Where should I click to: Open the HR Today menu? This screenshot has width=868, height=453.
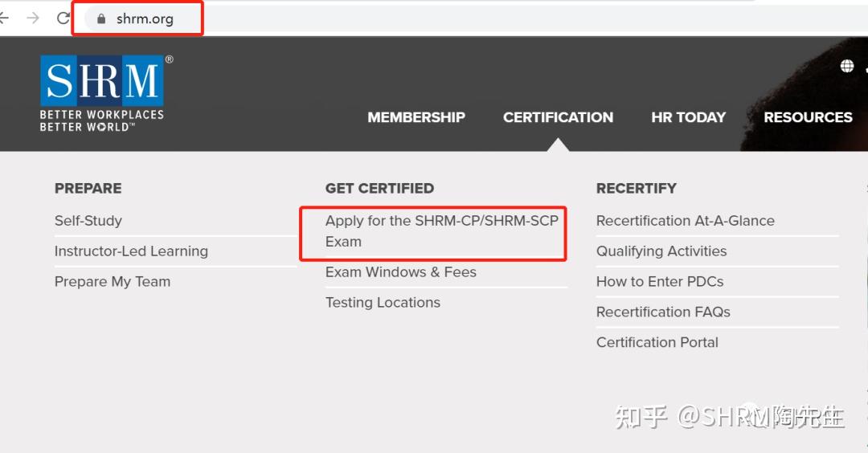coord(688,117)
